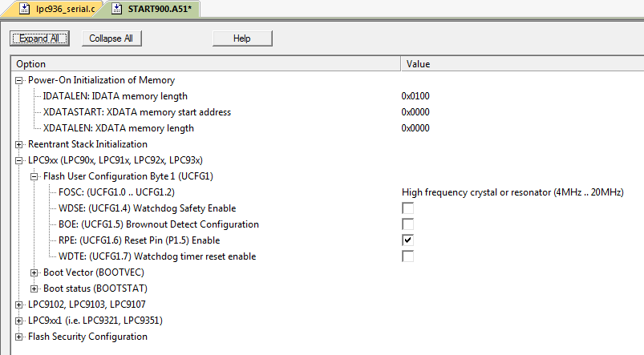
Task: Edit XDATASTART value 0x0000
Action: (415, 112)
